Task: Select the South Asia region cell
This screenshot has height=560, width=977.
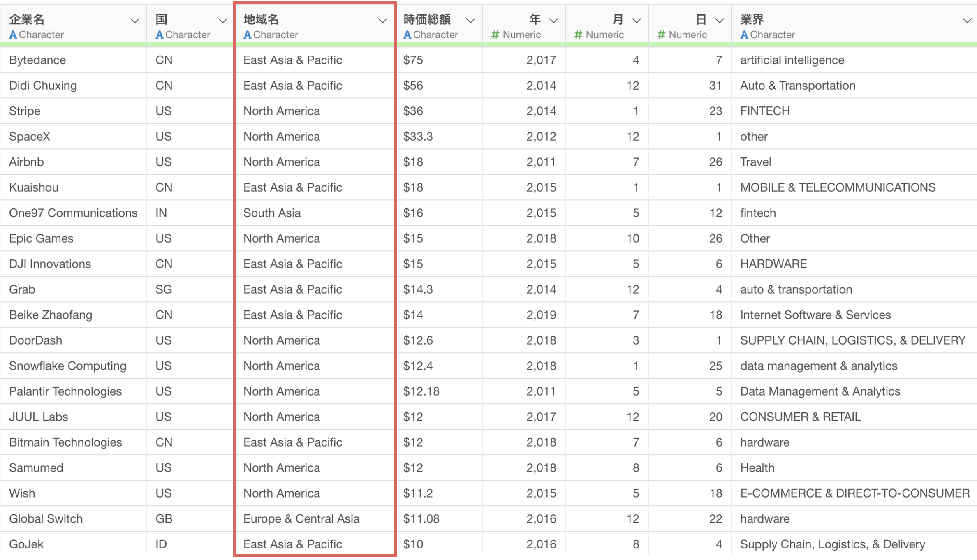Action: coord(272,213)
